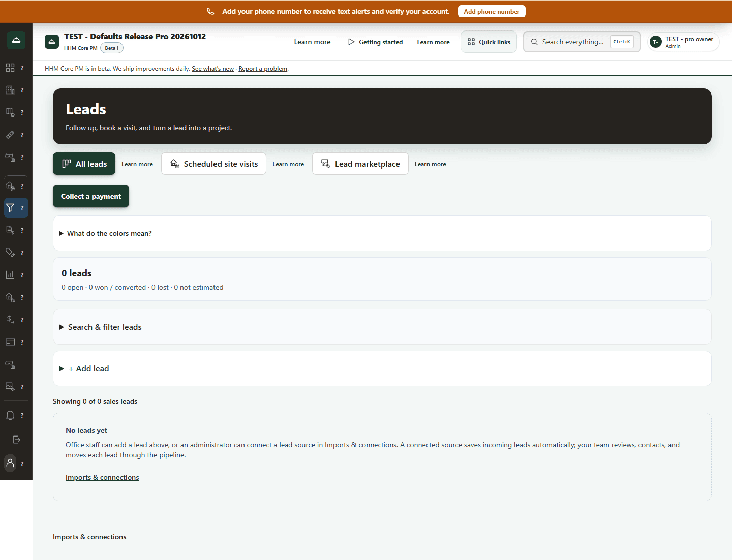The width and height of the screenshot is (732, 560).
Task: Open the See what's new link
Action: [212, 69]
